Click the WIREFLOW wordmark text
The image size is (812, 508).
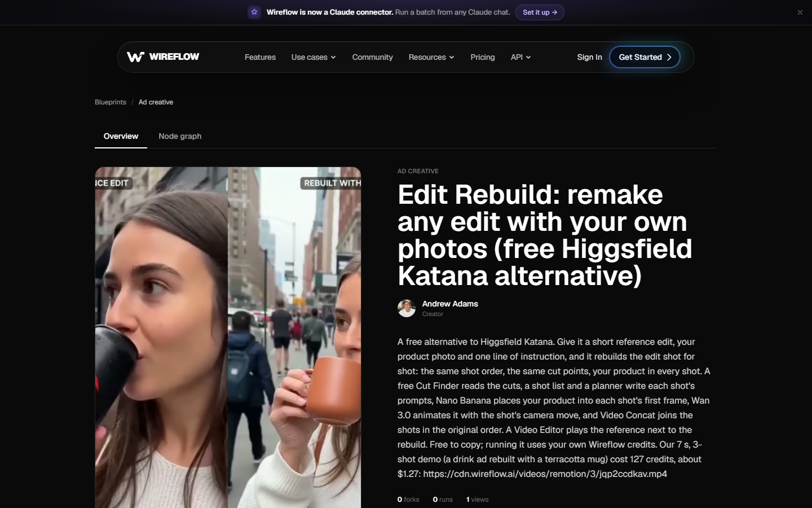(x=174, y=57)
